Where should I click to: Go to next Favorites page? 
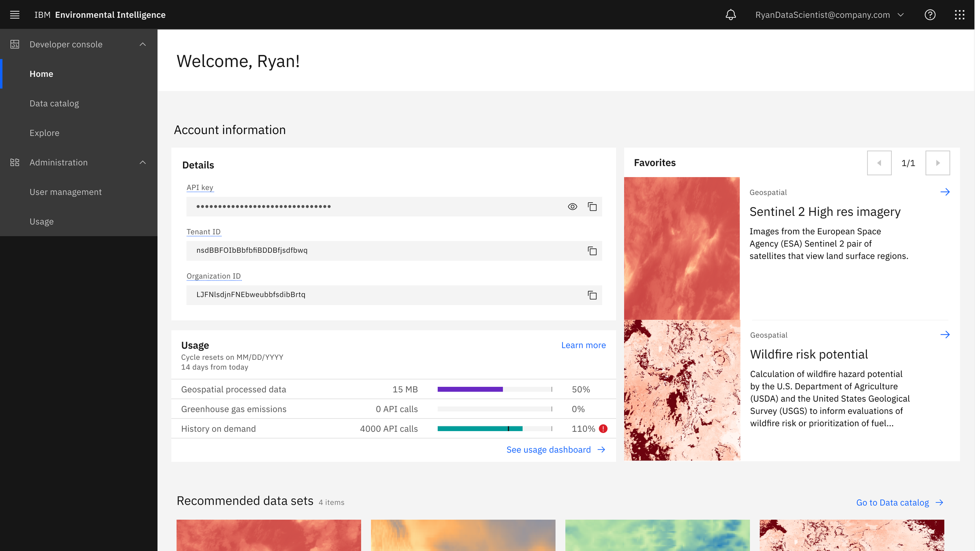point(937,163)
